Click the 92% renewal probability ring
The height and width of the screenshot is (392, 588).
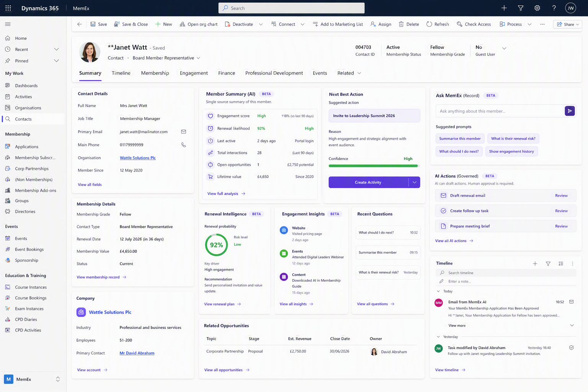pos(216,245)
